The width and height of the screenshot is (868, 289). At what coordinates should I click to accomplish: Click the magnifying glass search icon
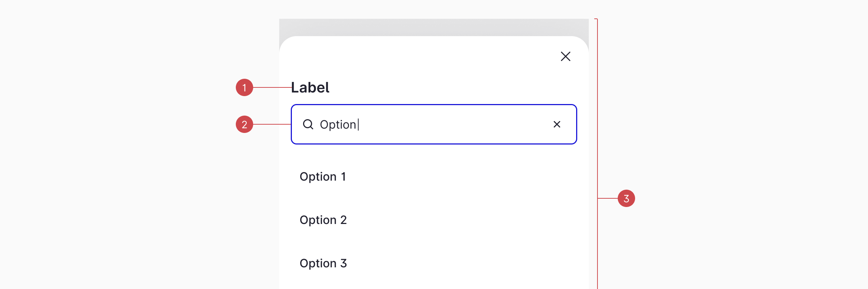[x=308, y=124]
